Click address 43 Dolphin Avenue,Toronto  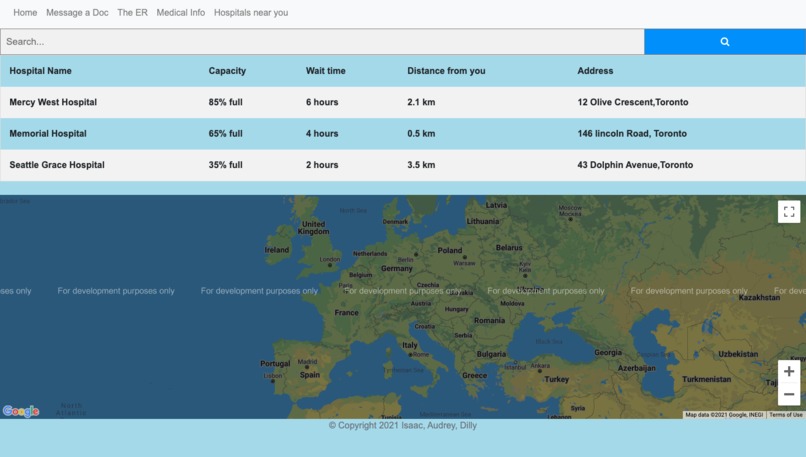click(635, 165)
